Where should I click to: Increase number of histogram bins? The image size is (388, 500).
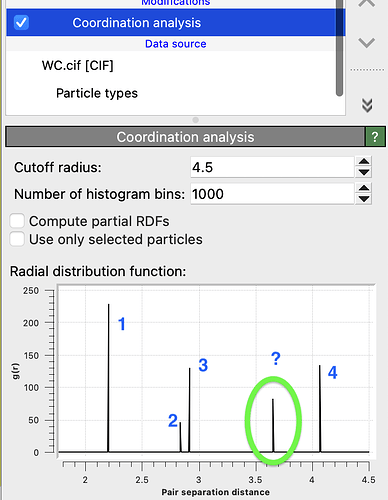point(364,188)
